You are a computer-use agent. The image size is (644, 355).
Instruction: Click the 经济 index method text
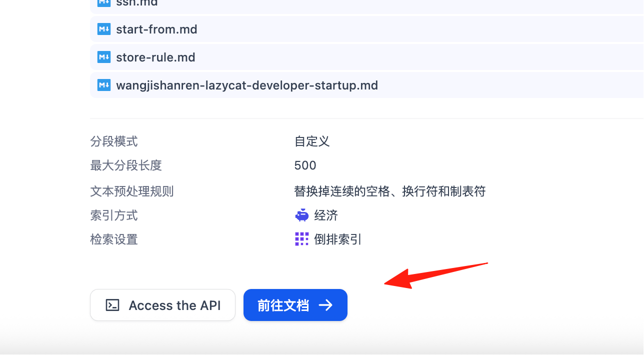[x=326, y=215]
